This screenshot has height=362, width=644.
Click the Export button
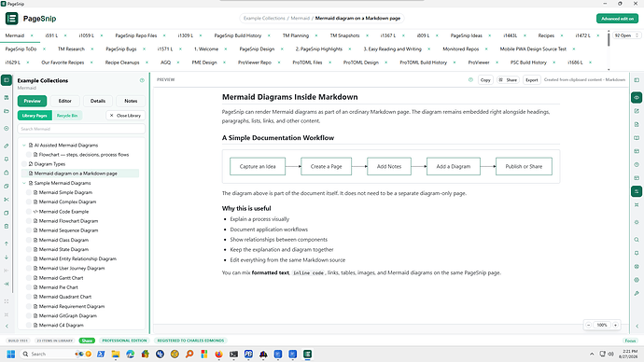click(x=531, y=80)
